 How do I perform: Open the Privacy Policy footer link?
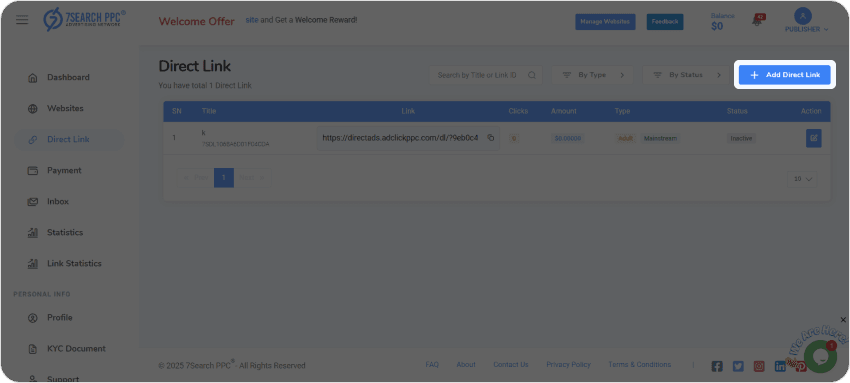tap(568, 365)
